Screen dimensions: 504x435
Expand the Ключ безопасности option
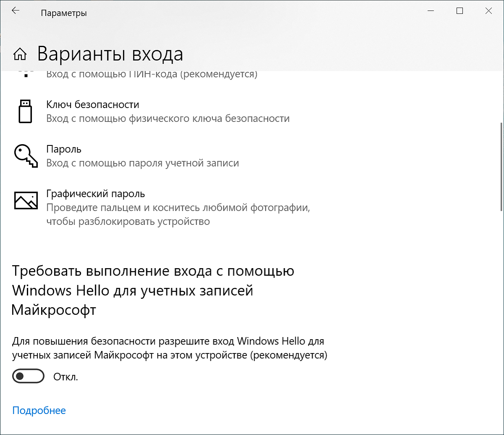92,105
